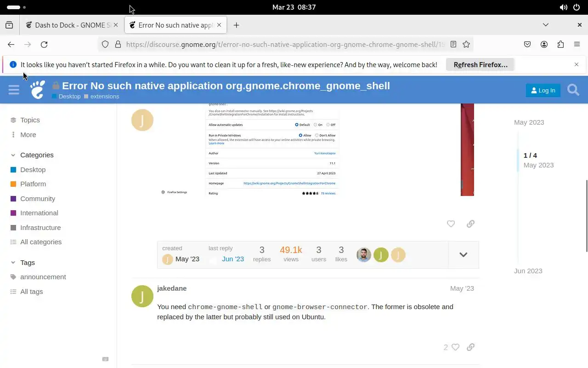588x368 pixels.
Task: Open the extensions tag under the title
Action: (102, 97)
